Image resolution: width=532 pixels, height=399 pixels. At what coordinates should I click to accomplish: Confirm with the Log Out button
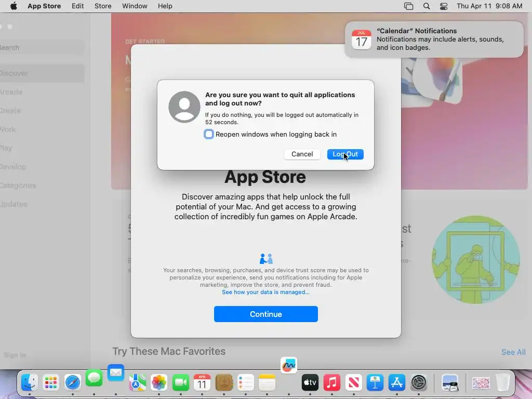pos(345,154)
